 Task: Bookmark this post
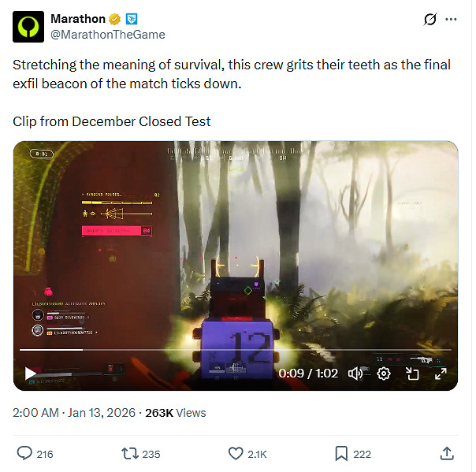click(341, 454)
